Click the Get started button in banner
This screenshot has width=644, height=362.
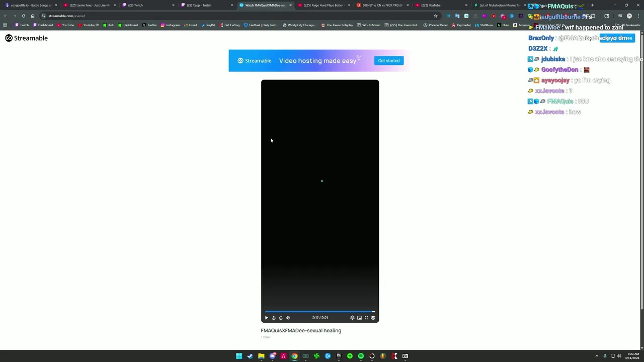(x=389, y=60)
